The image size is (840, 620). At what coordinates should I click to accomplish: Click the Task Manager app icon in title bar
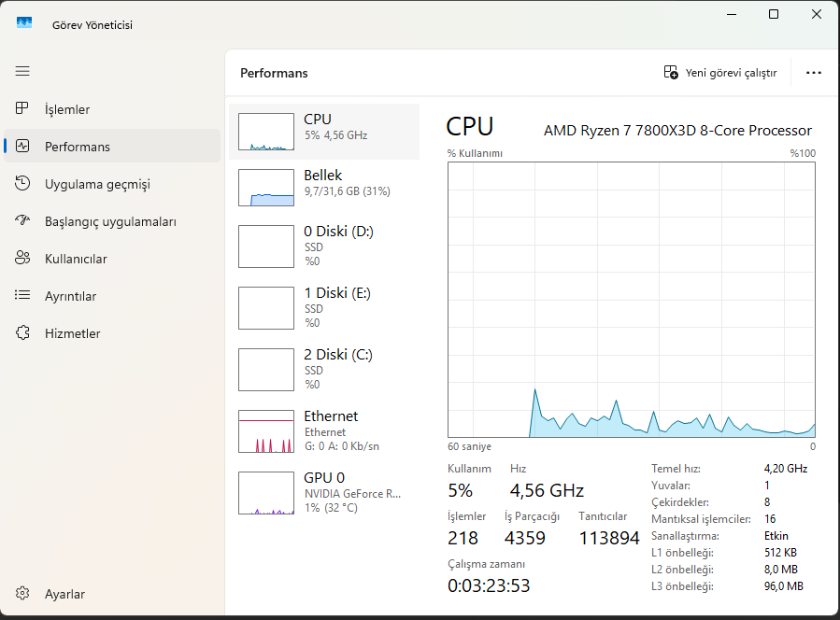[x=24, y=24]
